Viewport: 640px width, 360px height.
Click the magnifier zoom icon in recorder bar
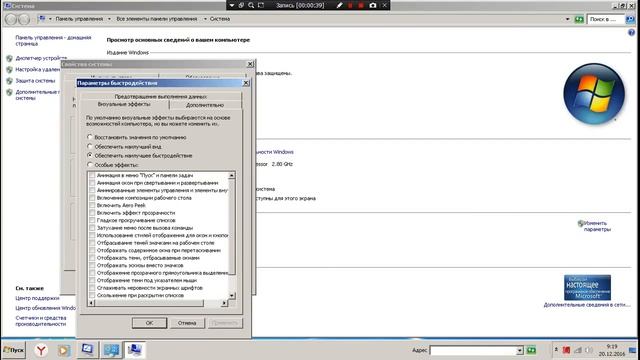coord(251,5)
